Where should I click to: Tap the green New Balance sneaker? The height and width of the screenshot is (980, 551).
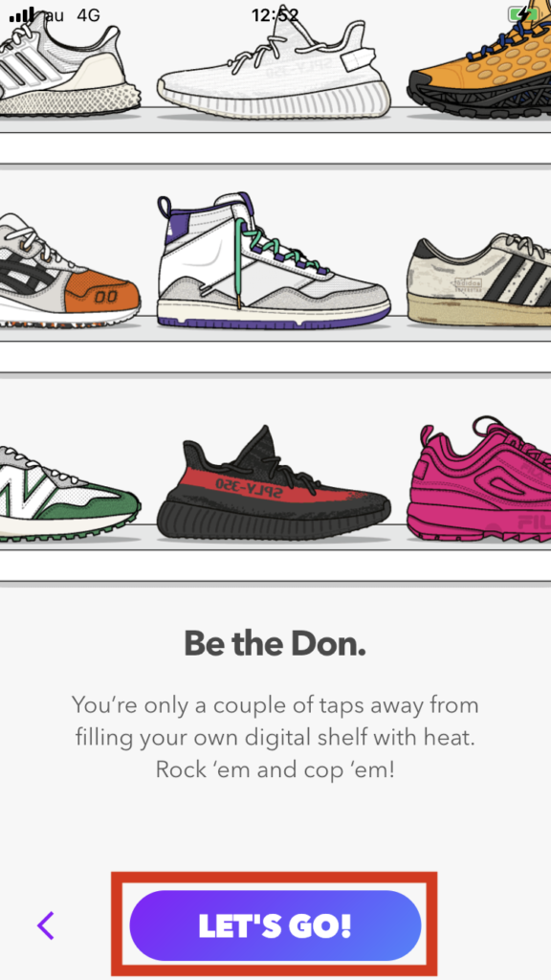tap(69, 494)
